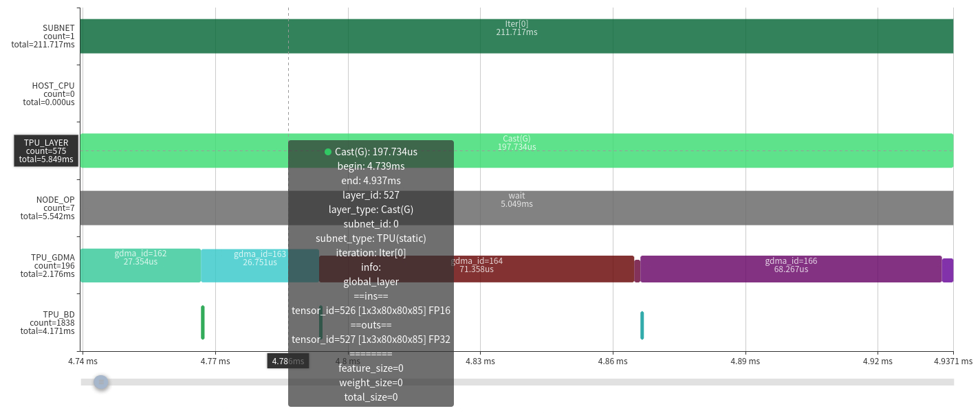This screenshot has height=413, width=980.
Task: Select the teal TPU_BD marker
Action: 642,325
